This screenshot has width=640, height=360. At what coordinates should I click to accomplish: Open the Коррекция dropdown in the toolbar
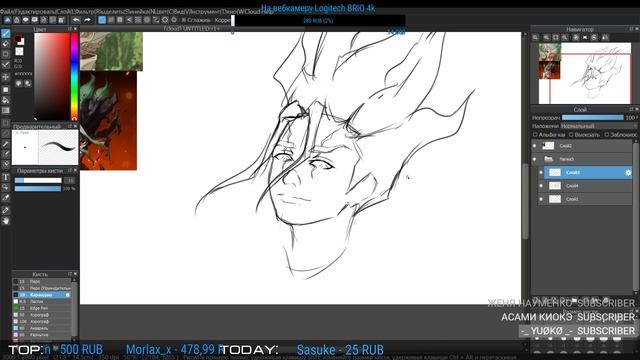point(224,20)
